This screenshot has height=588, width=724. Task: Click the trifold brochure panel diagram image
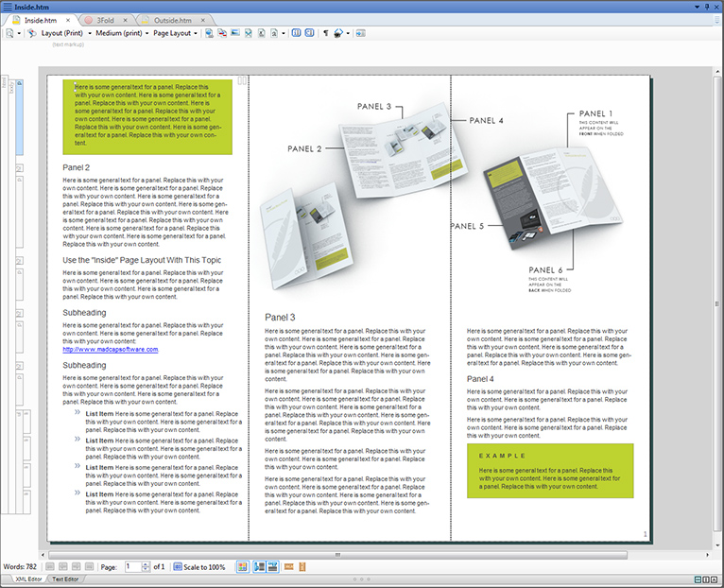(441, 199)
